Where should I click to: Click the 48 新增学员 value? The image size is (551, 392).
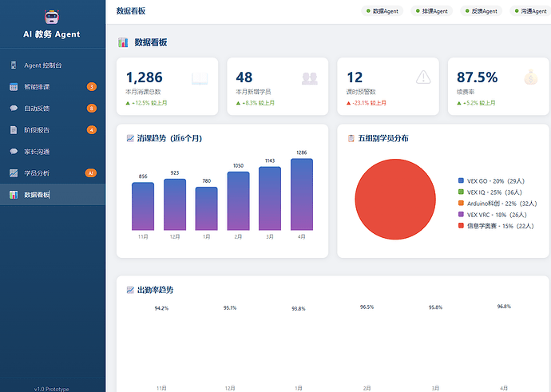tap(244, 77)
